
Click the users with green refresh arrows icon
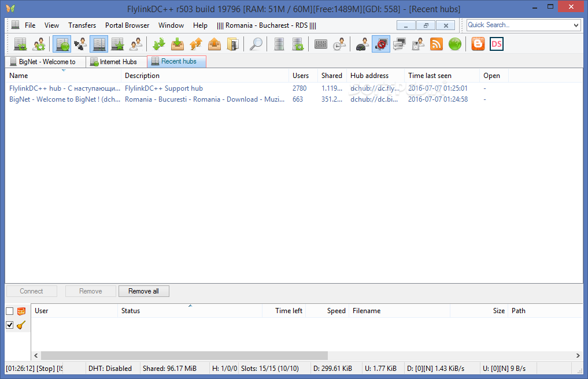pyautogui.click(x=39, y=44)
